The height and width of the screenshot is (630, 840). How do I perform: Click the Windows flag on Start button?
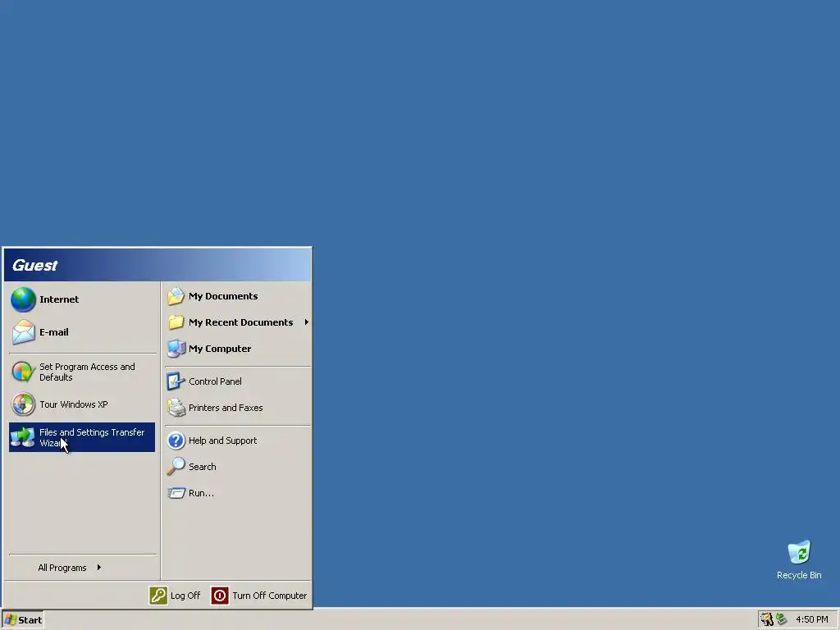coord(10,620)
